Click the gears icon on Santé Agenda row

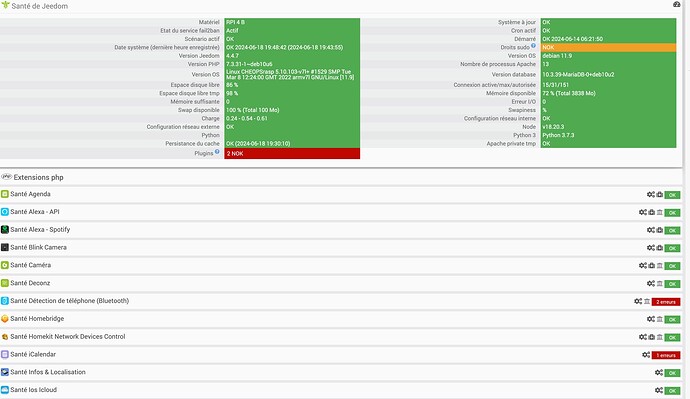click(650, 194)
